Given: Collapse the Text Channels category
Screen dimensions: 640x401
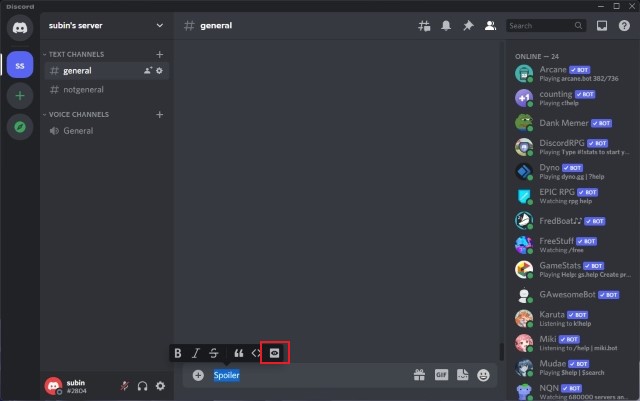Looking at the screenshot, I should [x=75, y=54].
